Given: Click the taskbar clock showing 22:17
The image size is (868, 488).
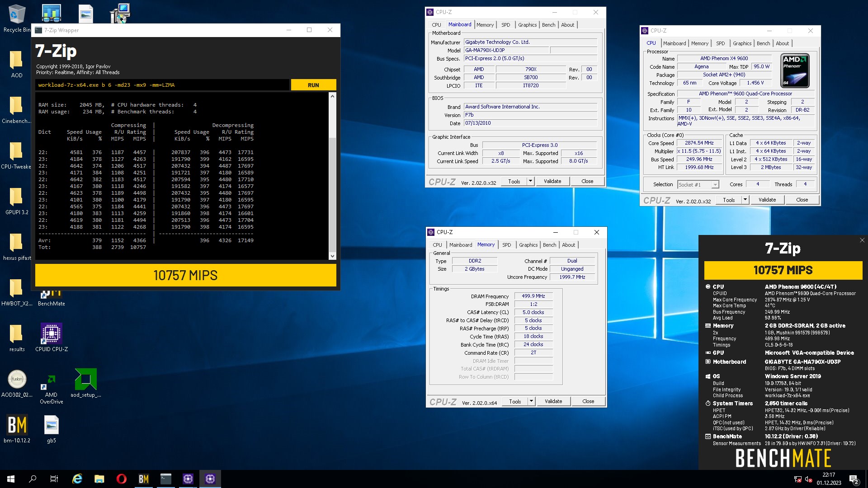Looking at the screenshot, I should pyautogui.click(x=829, y=479).
